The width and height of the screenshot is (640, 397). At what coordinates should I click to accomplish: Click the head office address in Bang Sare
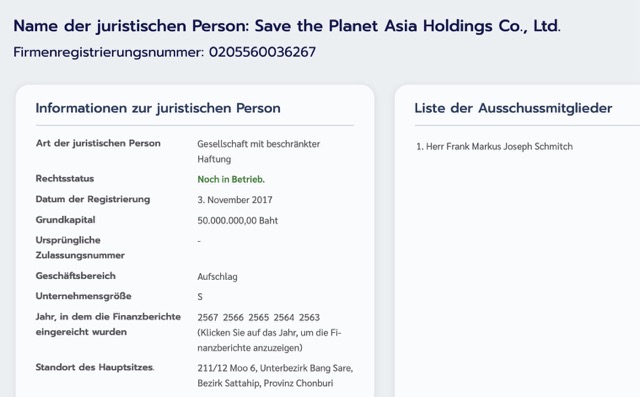tap(275, 375)
